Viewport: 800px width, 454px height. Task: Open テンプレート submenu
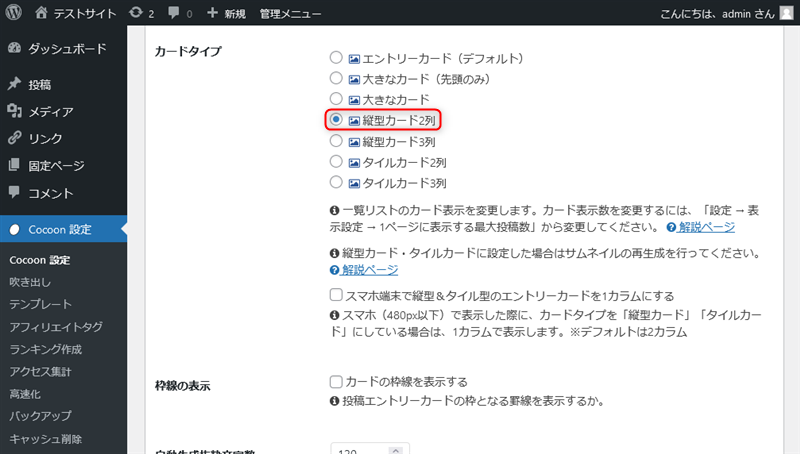(40, 304)
